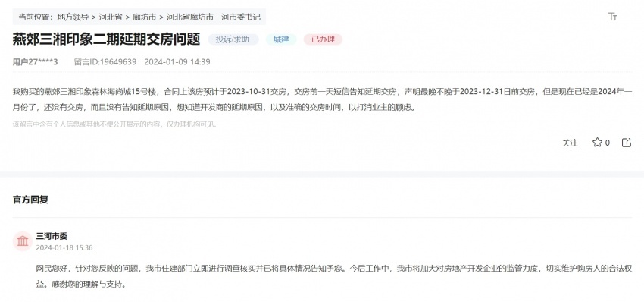This screenshot has height=302, width=644.
Task: Click the privacy notice beginning 该留言中含有个人信息
Action: [x=114, y=124]
